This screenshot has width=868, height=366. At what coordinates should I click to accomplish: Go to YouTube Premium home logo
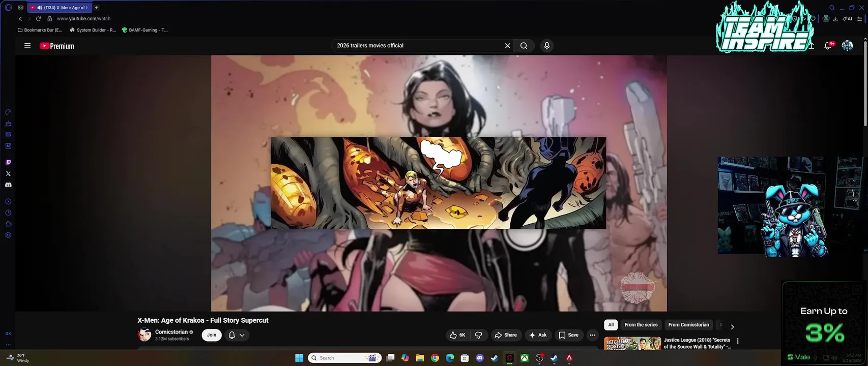click(57, 46)
